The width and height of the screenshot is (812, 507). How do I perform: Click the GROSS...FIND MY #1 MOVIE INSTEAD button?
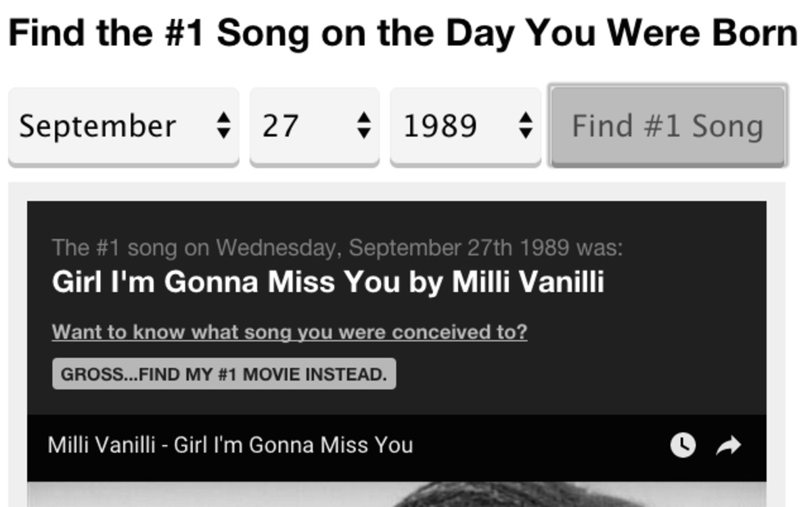(x=224, y=374)
